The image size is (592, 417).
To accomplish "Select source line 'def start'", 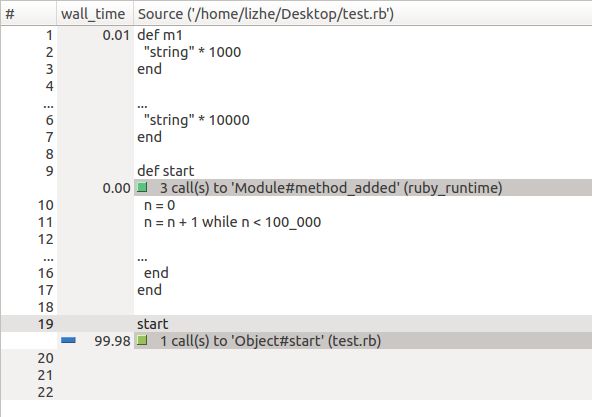I will 165,171.
